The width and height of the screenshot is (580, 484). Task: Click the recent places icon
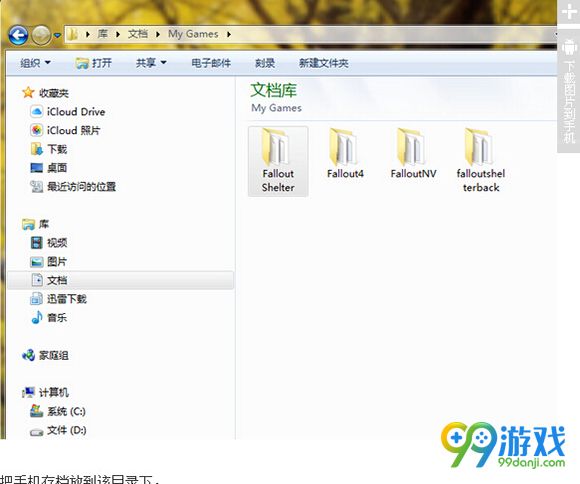[x=36, y=186]
